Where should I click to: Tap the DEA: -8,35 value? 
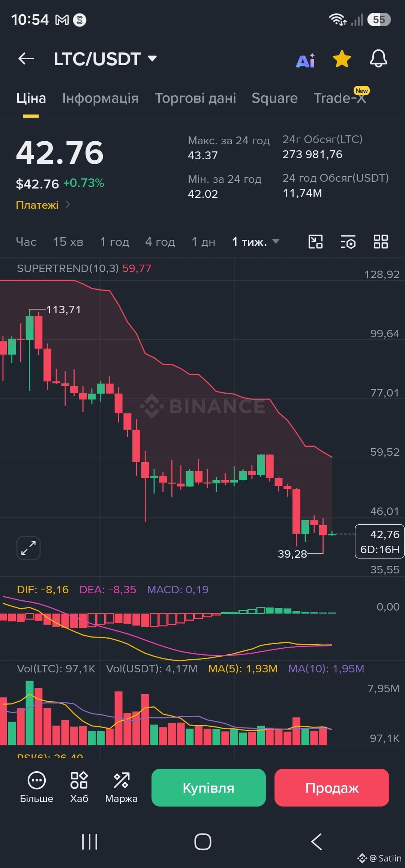[x=108, y=590]
